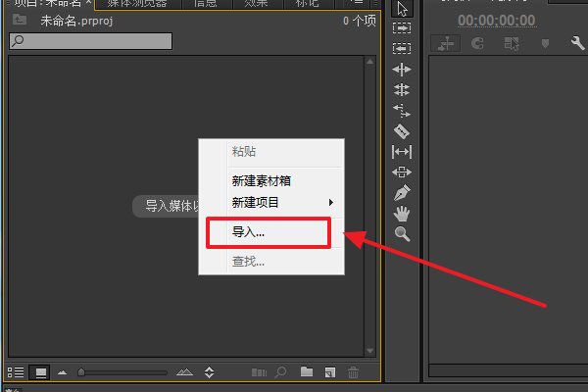Choose 新建素材箱 from the context menu

pos(262,181)
